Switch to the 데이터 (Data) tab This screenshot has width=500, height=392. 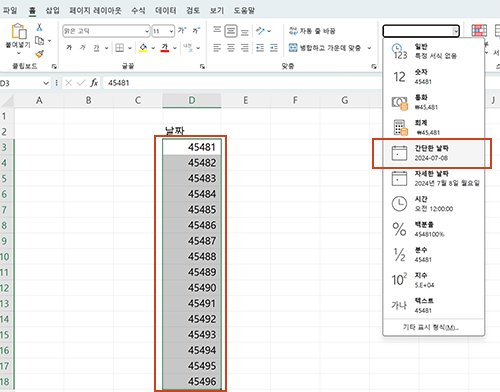point(166,10)
